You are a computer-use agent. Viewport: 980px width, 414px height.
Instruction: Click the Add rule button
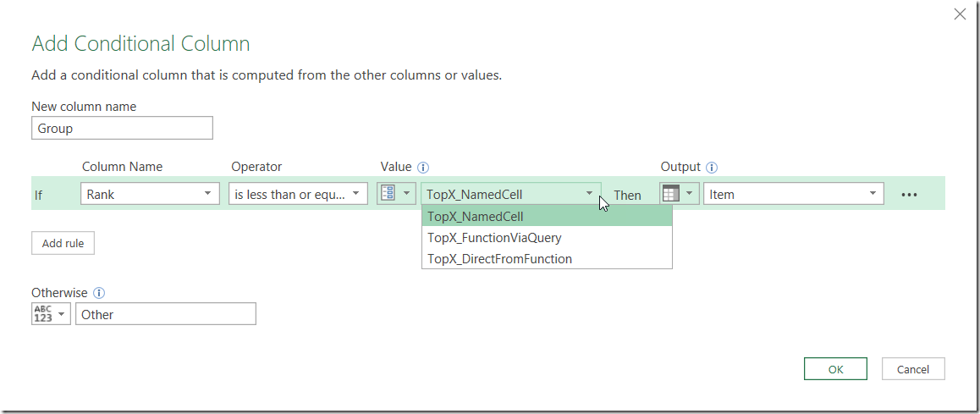[x=63, y=243]
